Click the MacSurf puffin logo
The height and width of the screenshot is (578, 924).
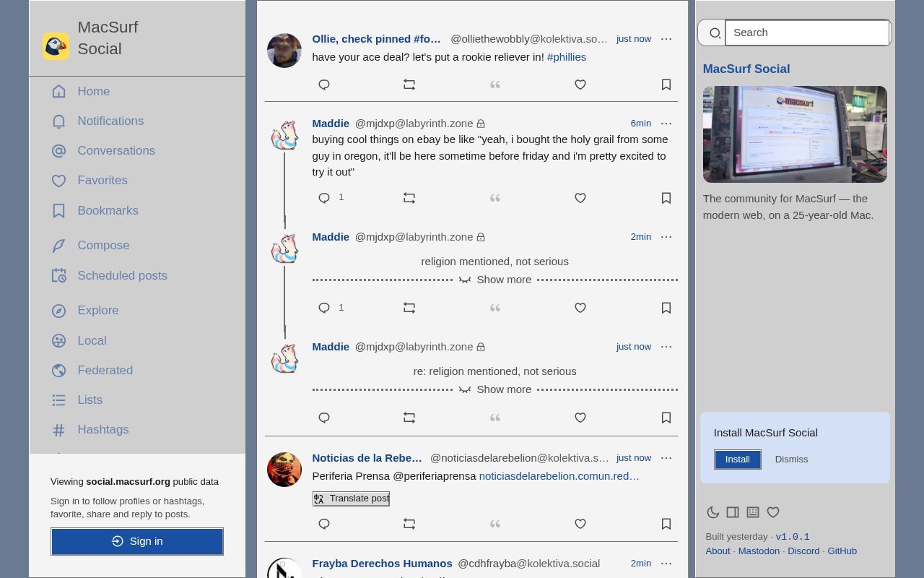(x=56, y=46)
